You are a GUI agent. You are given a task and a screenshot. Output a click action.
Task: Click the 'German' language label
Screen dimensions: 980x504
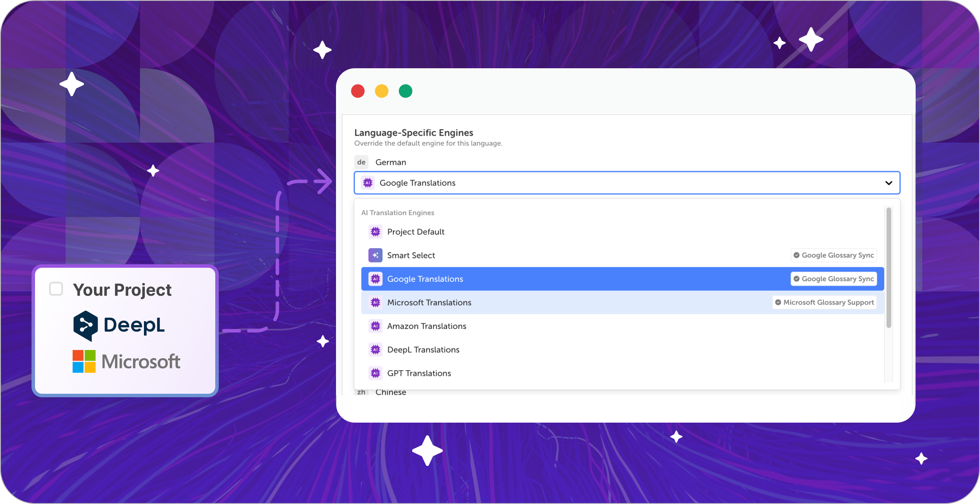point(391,162)
